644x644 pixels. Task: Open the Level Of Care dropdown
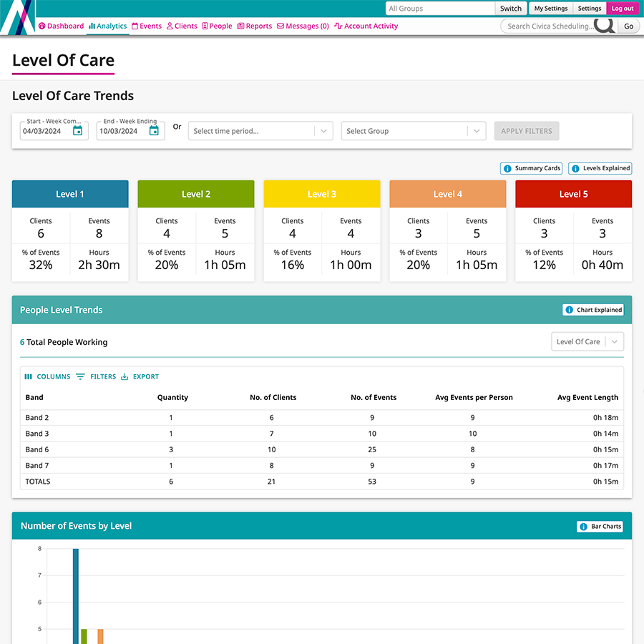(587, 341)
